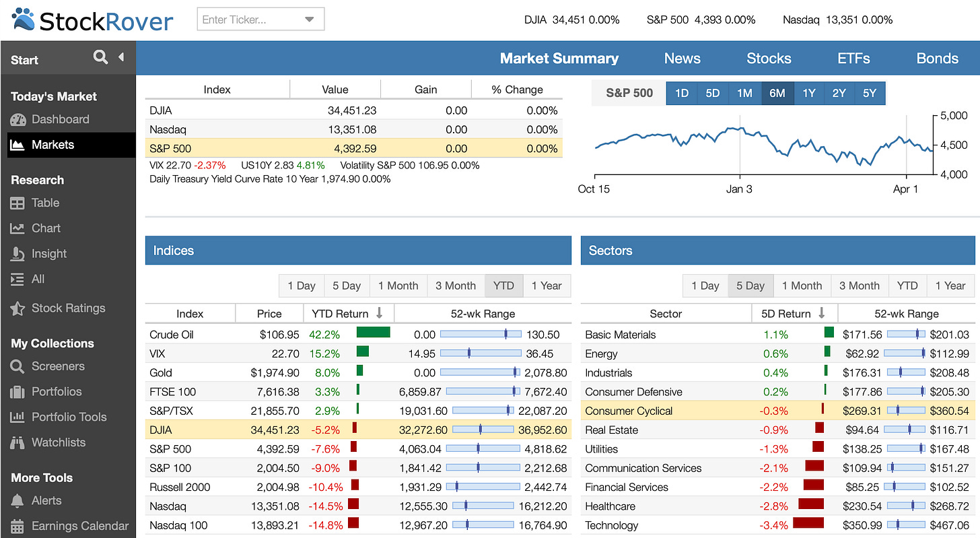Set S&P 500 chart to 1Y
This screenshot has height=538, width=980.
(808, 93)
